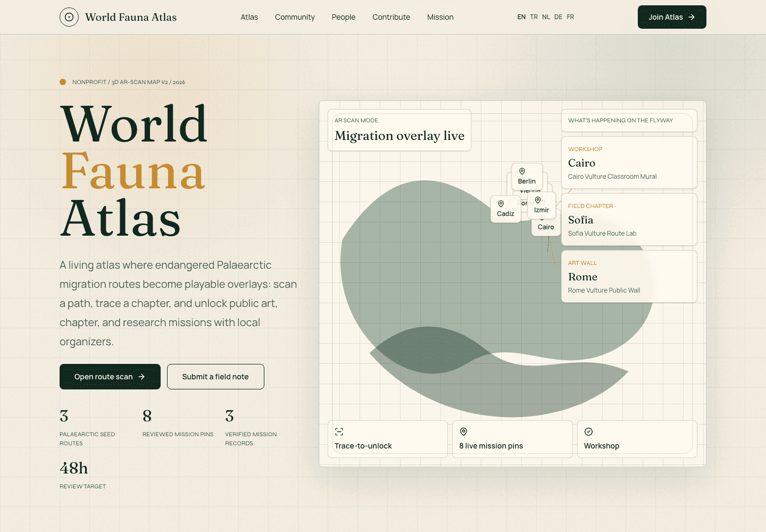Select the Workshop filter tab
Image resolution: width=766 pixels, height=532 pixels.
[x=637, y=439]
